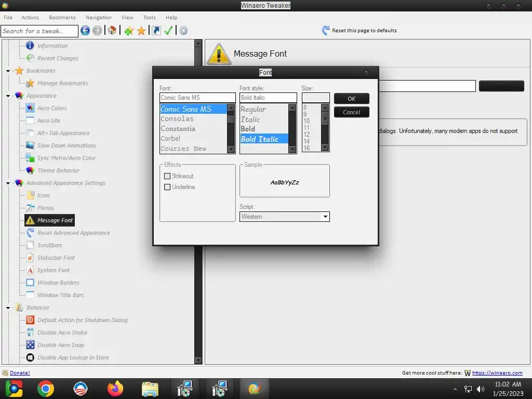Image resolution: width=532 pixels, height=399 pixels.
Task: Open bookmarks yellow star toolbar icon
Action: 141,31
